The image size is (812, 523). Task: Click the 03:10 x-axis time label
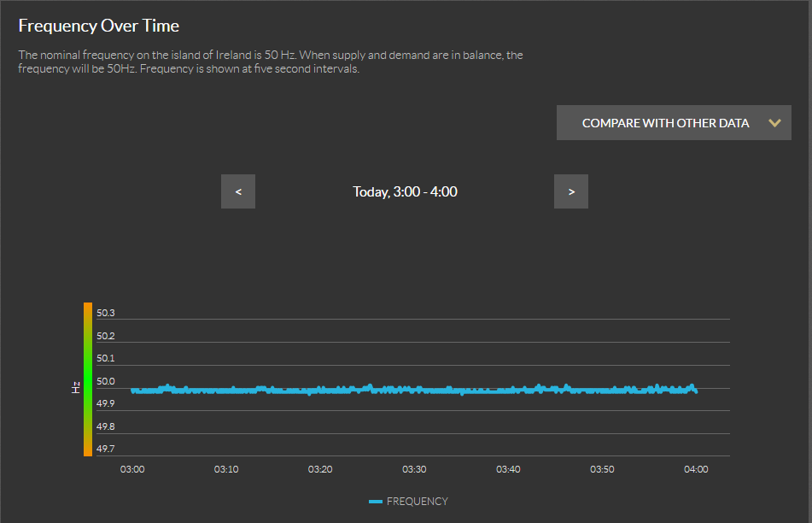(226, 469)
